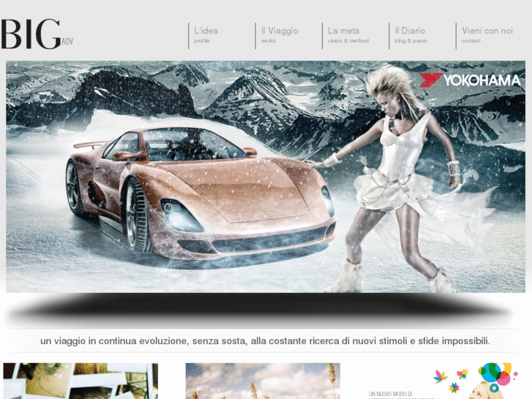Screen dimensions: 532x399
Task: Click the Yokohama logo in the banner
Action: [469, 80]
